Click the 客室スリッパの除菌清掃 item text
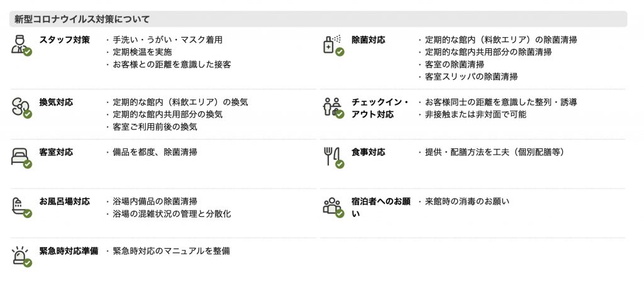Screen dimensions: 644x286 click(x=471, y=77)
